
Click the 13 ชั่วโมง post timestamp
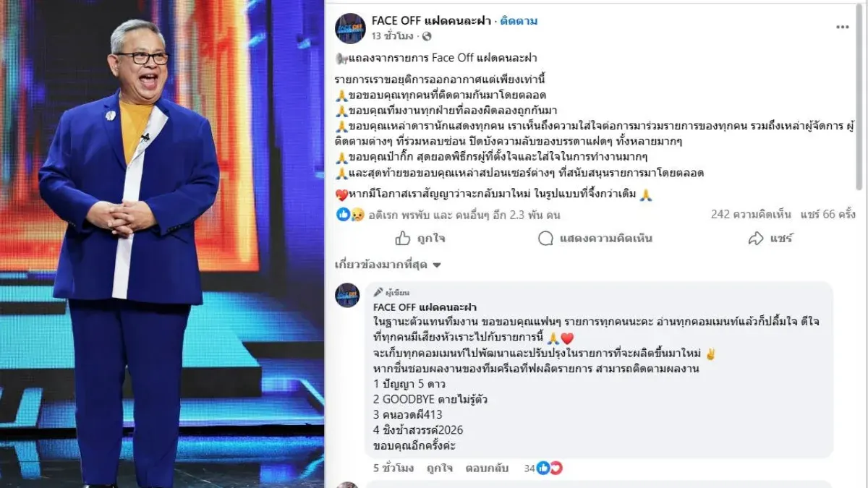[393, 36]
